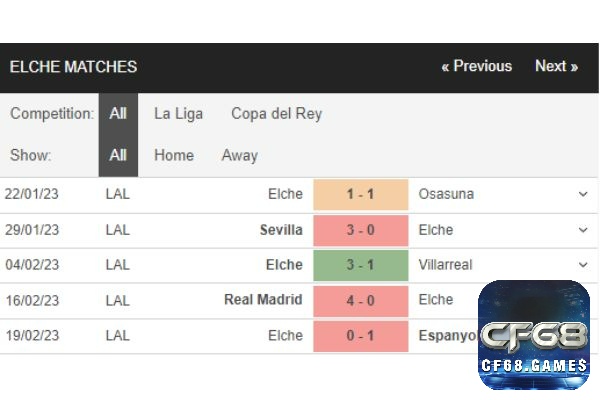The width and height of the screenshot is (600, 400).
Task: Expand the Elche vs Villarreal match details
Action: click(x=583, y=265)
